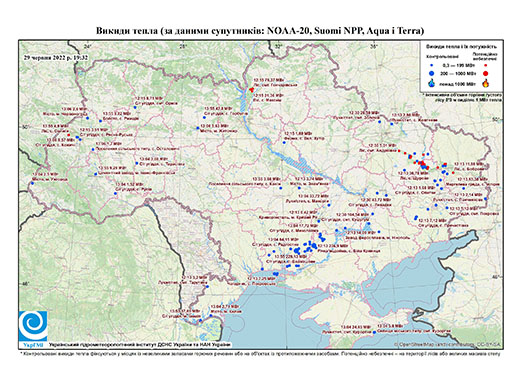Click the blue marker in Crimea south coast
This screenshot has height=368, width=520.
click(x=375, y=332)
